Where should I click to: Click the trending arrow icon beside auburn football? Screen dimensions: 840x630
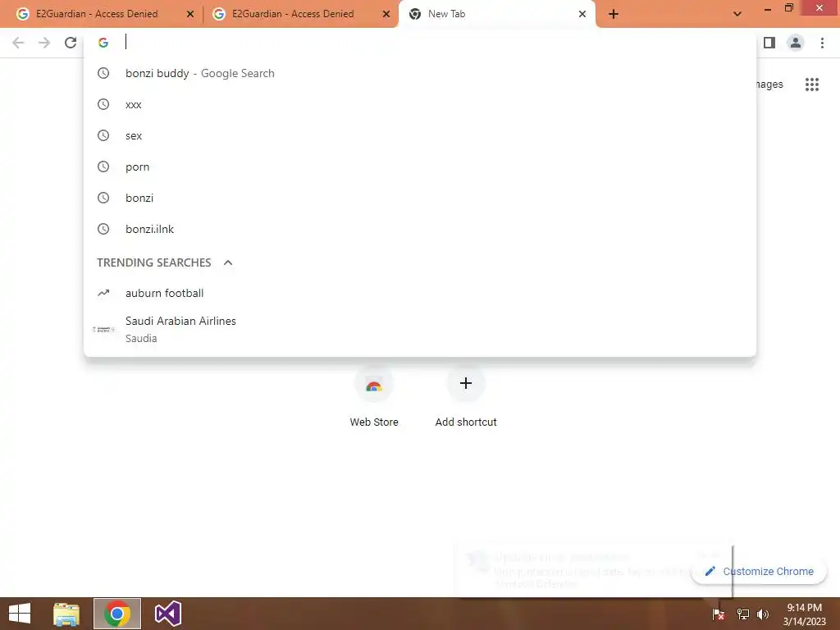click(103, 293)
